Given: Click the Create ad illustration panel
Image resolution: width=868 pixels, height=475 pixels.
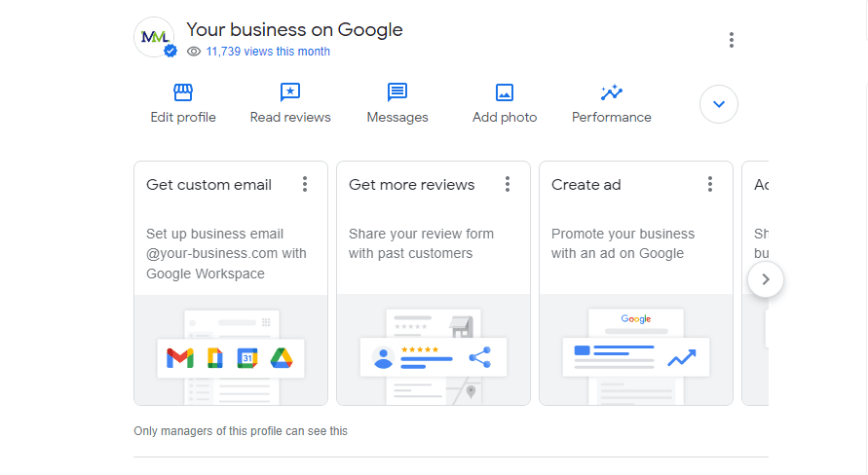Looking at the screenshot, I should [636, 350].
